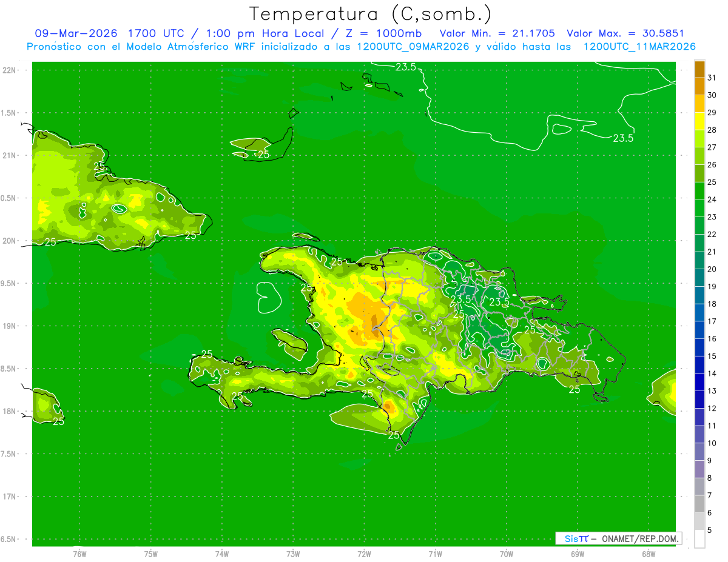728x562 pixels.
Task: Click the '21N' latitude axis label
Action: click(x=9, y=156)
